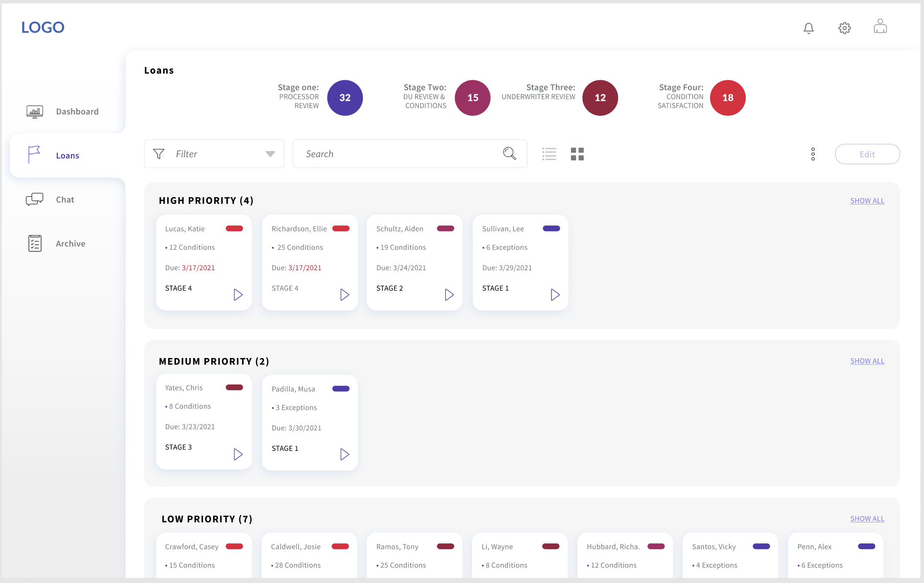The height and width of the screenshot is (583, 924).
Task: Open settings gear icon
Action: pyautogui.click(x=844, y=28)
